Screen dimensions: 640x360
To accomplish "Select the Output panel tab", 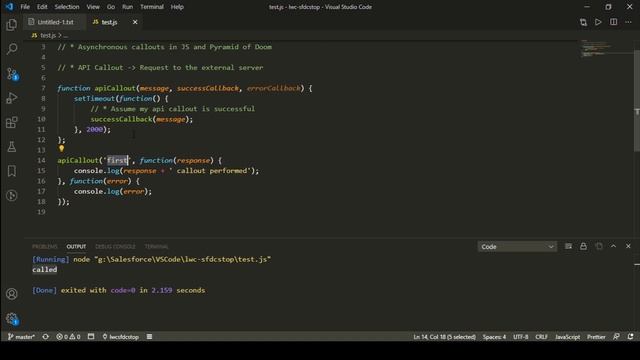I will pos(76,247).
